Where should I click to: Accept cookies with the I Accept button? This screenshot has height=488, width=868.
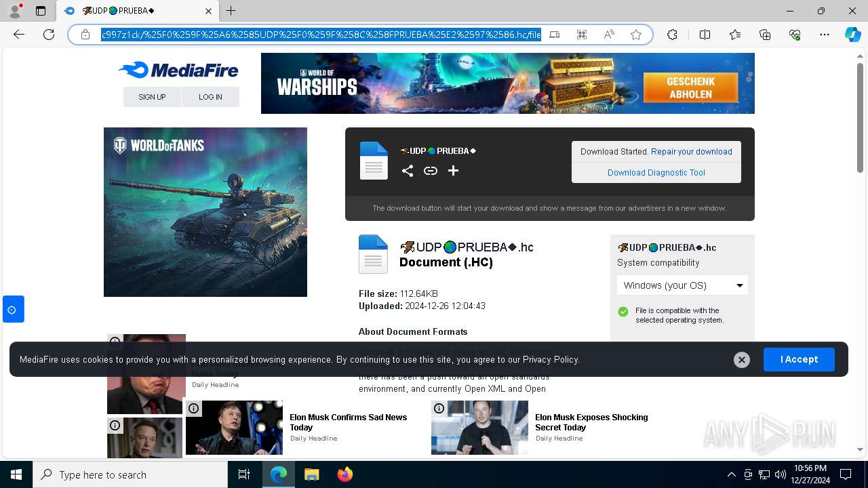coord(799,359)
